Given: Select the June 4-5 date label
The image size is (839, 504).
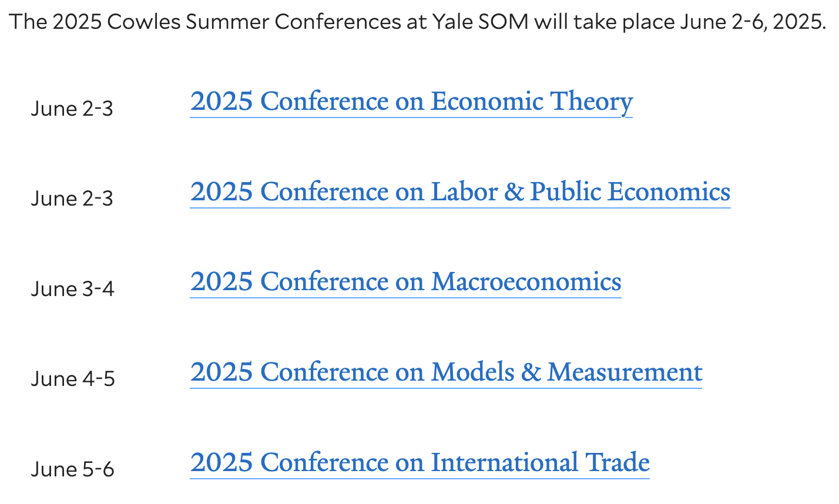Looking at the screenshot, I should click(x=72, y=379).
